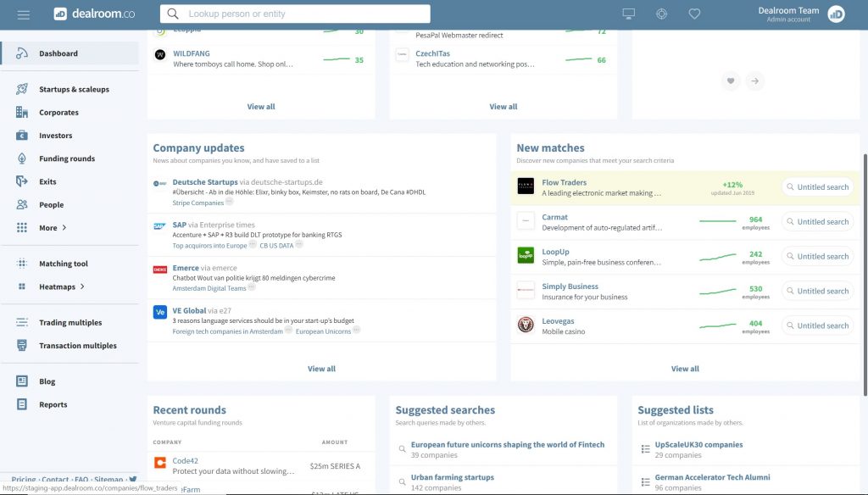Viewport: 868px width, 495px height.
Task: Open Untitled search for Flow Traders
Action: click(x=816, y=187)
